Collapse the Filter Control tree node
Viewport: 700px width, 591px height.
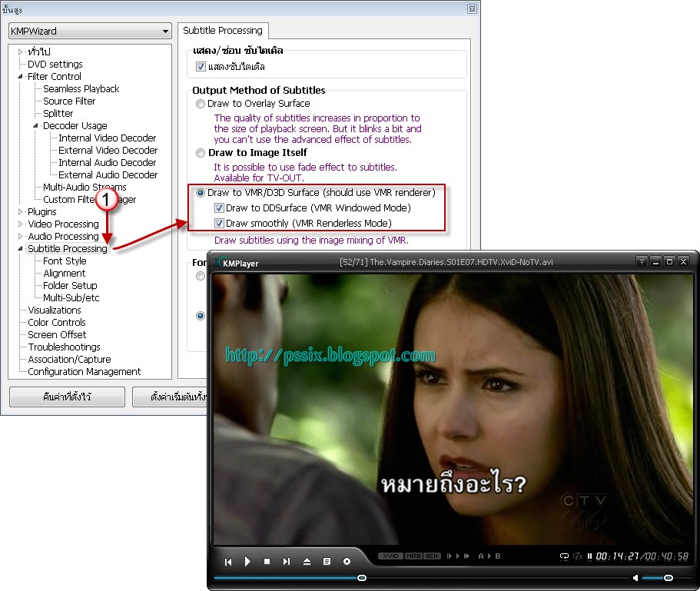(x=20, y=76)
